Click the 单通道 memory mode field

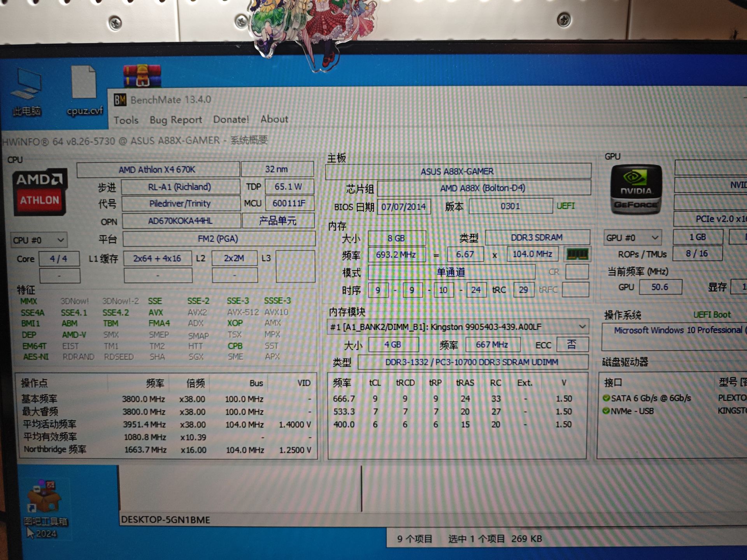(451, 272)
